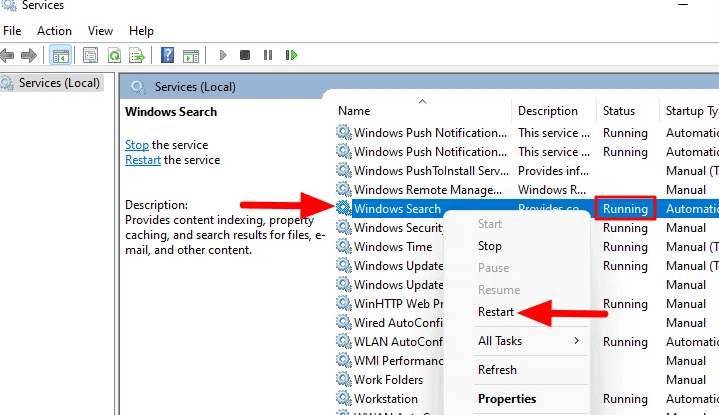The height and width of the screenshot is (415, 719).
Task: Click the Back arrow toolbar icon
Action: (7, 55)
